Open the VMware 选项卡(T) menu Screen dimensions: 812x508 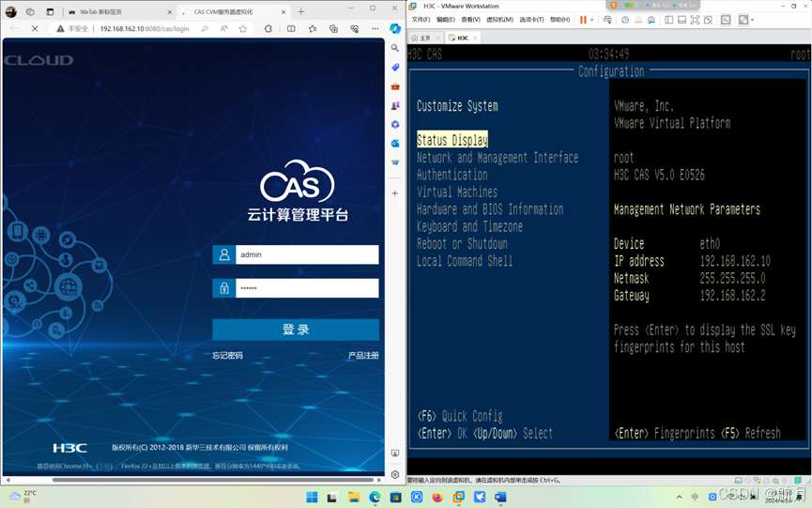531,20
